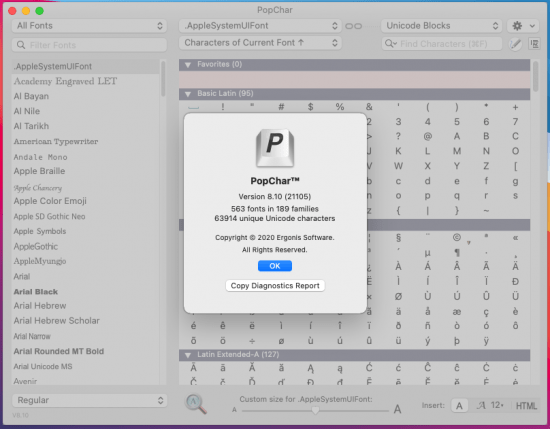
Task: Click the ÷ character in grid
Action: [252, 341]
